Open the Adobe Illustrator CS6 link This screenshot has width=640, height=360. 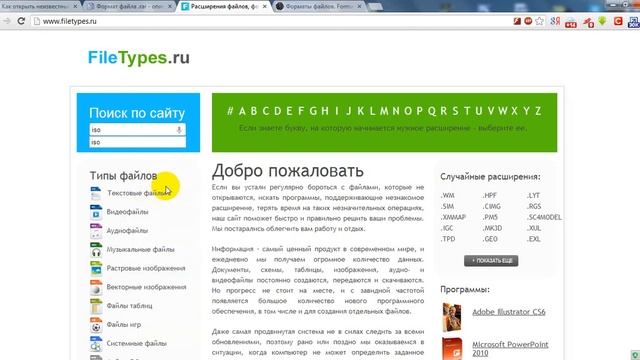(509, 312)
